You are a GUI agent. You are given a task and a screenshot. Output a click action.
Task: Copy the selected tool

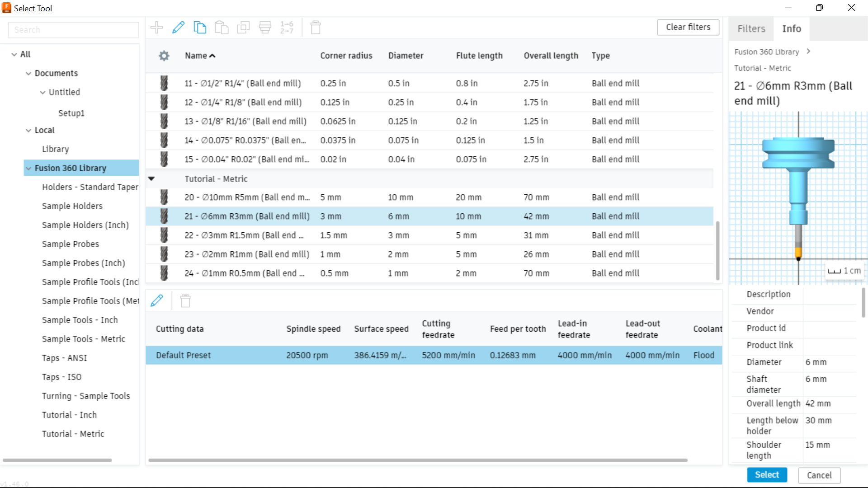(x=200, y=27)
